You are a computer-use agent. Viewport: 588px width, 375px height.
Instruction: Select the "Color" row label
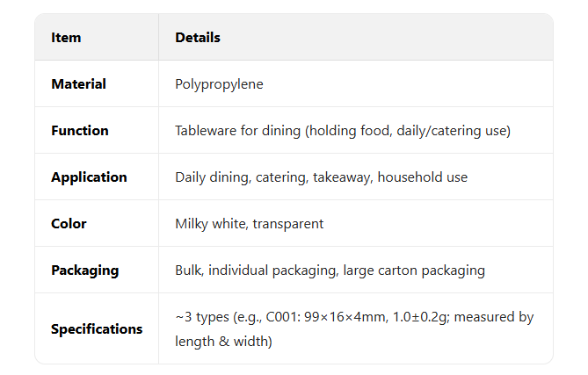point(68,224)
